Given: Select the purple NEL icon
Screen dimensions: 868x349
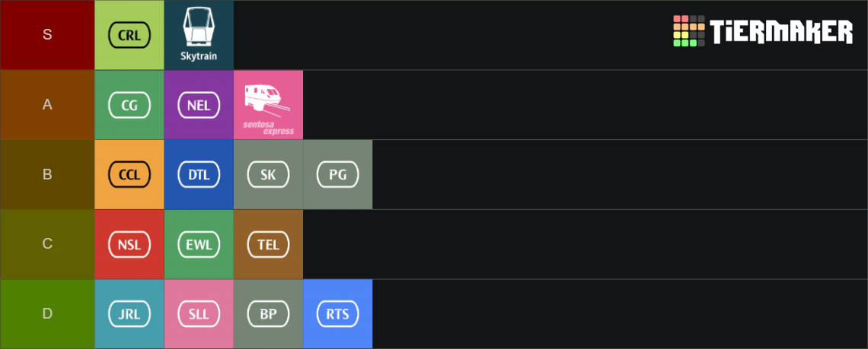Looking at the screenshot, I should click(199, 105).
